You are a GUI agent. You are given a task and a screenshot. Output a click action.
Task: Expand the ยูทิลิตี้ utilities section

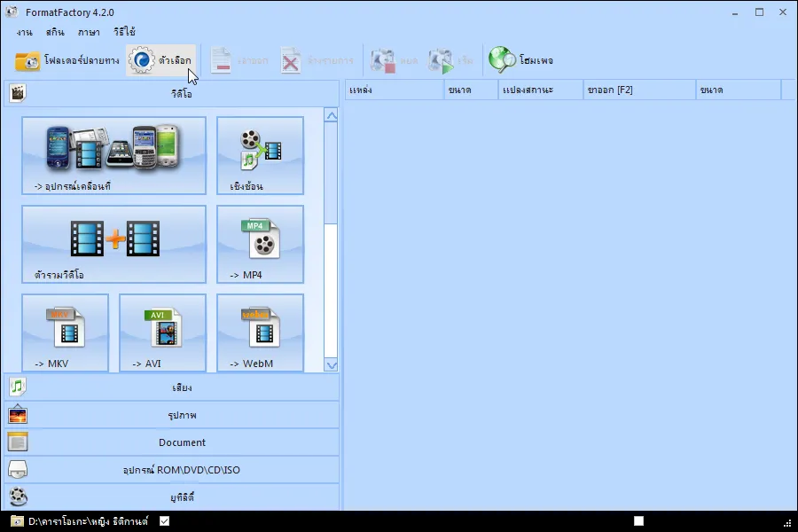tap(171, 497)
